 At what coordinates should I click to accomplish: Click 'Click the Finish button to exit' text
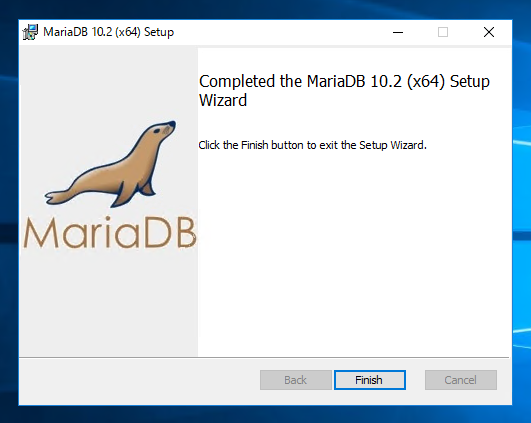point(269,145)
